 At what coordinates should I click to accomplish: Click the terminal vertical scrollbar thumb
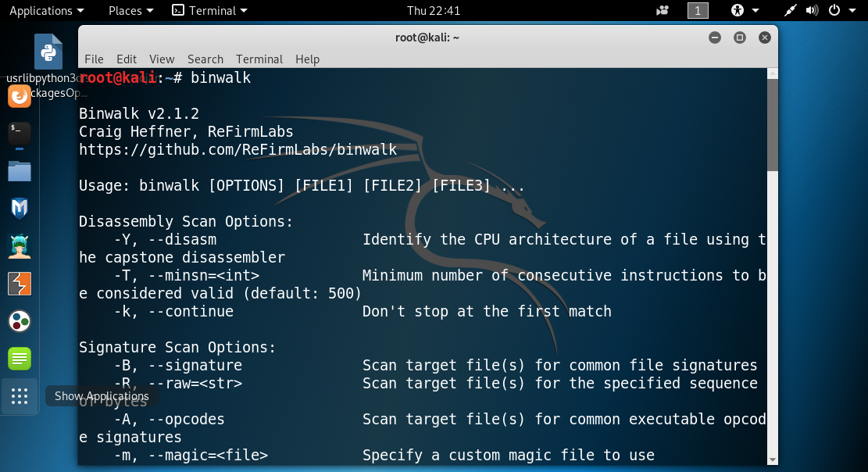(773, 125)
